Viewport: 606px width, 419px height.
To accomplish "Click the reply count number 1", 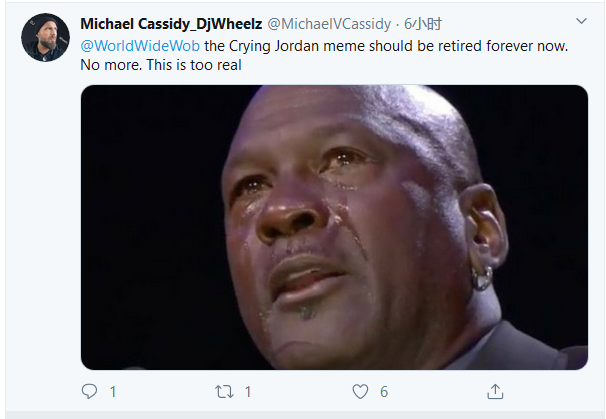I will click(x=113, y=391).
